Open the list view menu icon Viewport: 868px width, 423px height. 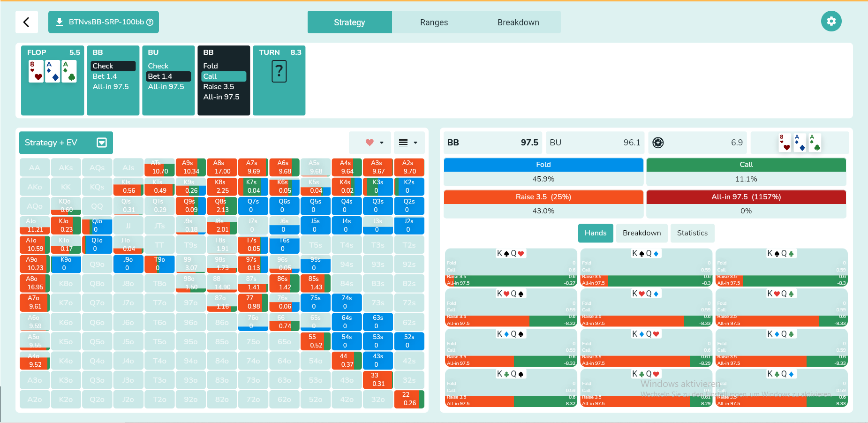click(x=403, y=143)
